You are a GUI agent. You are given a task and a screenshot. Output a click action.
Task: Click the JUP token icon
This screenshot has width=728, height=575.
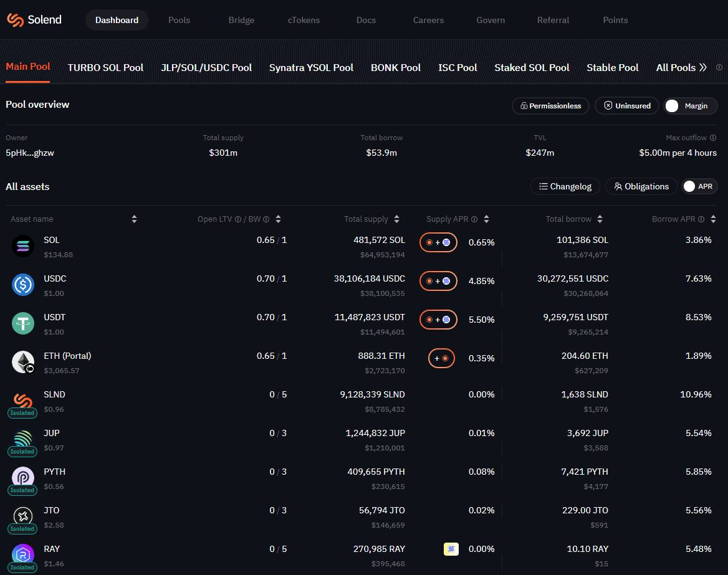(x=22, y=438)
